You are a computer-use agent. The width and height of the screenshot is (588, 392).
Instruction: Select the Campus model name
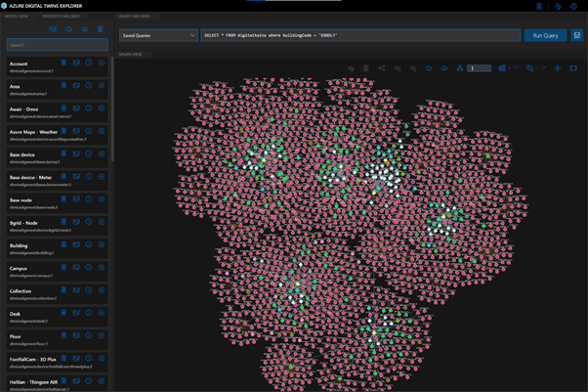19,268
